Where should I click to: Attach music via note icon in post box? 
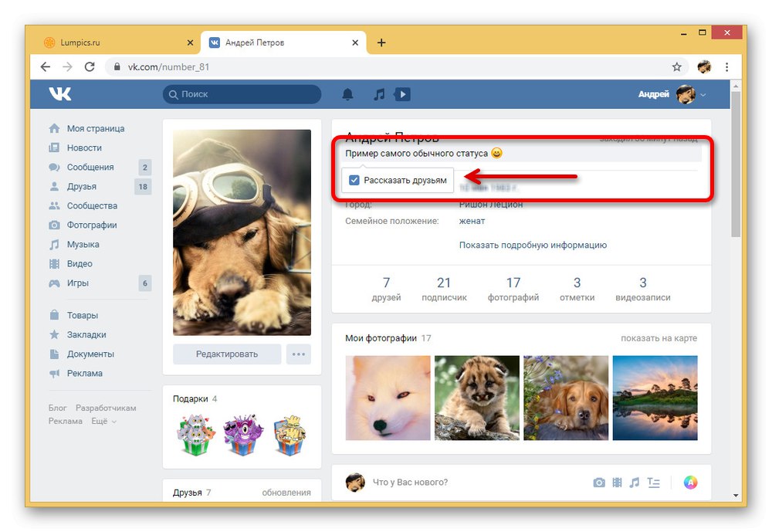click(635, 483)
